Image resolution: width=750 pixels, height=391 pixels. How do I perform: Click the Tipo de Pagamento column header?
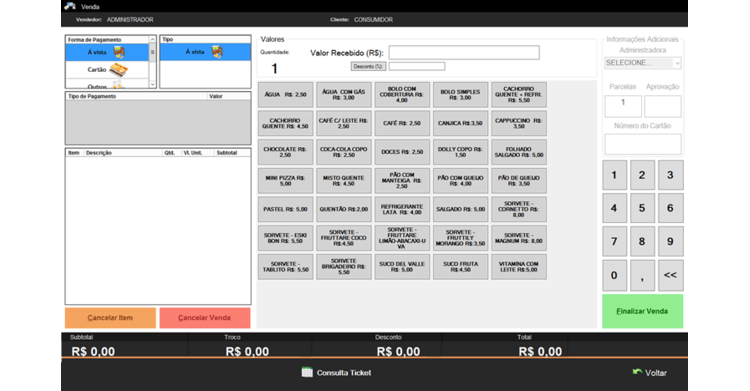click(136, 96)
